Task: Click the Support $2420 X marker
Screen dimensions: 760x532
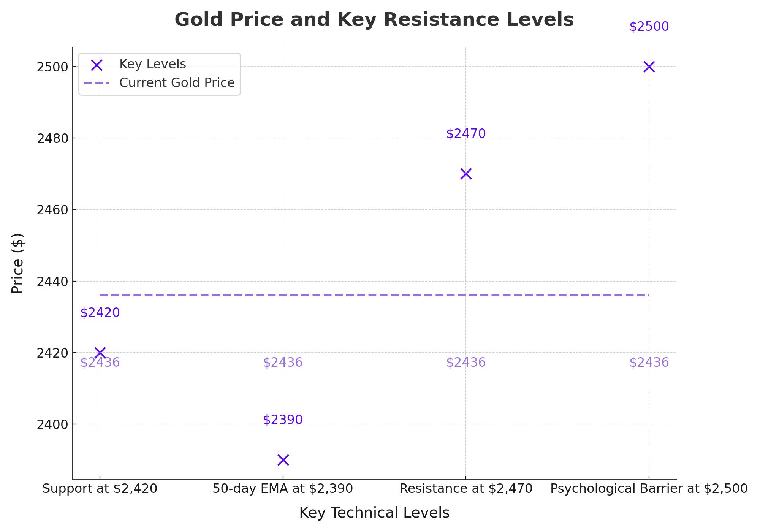Action: click(x=100, y=353)
